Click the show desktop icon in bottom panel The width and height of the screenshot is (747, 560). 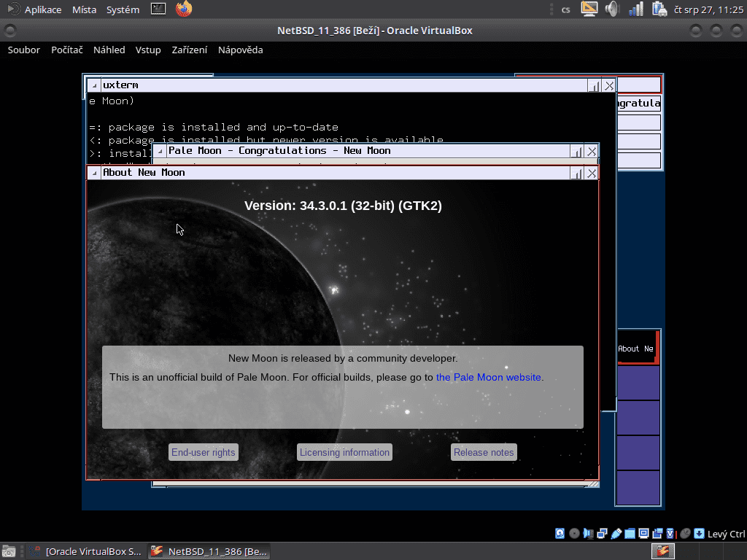pos(9,551)
